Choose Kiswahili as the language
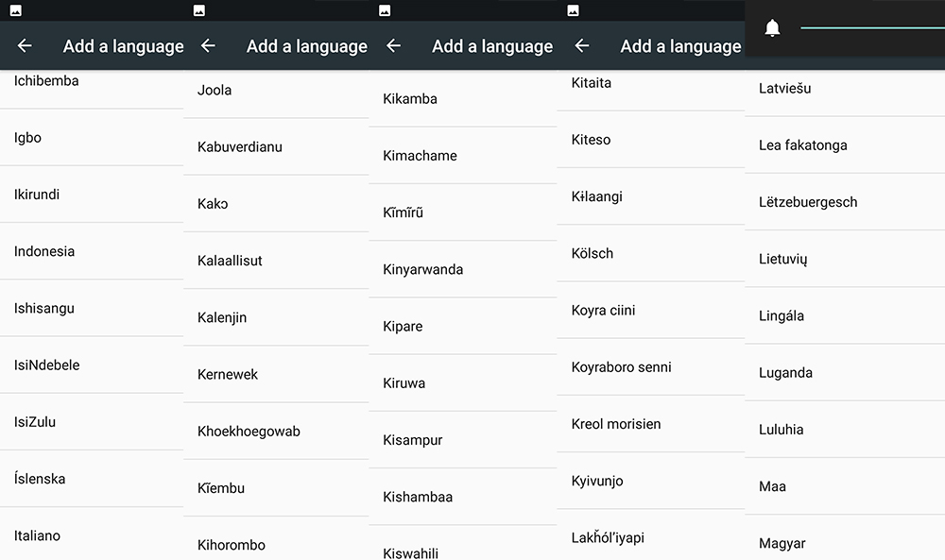This screenshot has height=560, width=945. pyautogui.click(x=410, y=552)
